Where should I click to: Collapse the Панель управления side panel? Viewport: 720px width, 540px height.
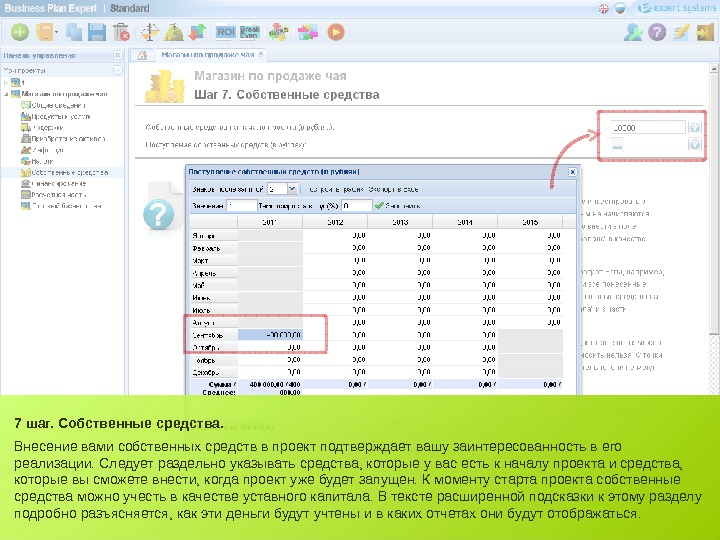(118, 55)
